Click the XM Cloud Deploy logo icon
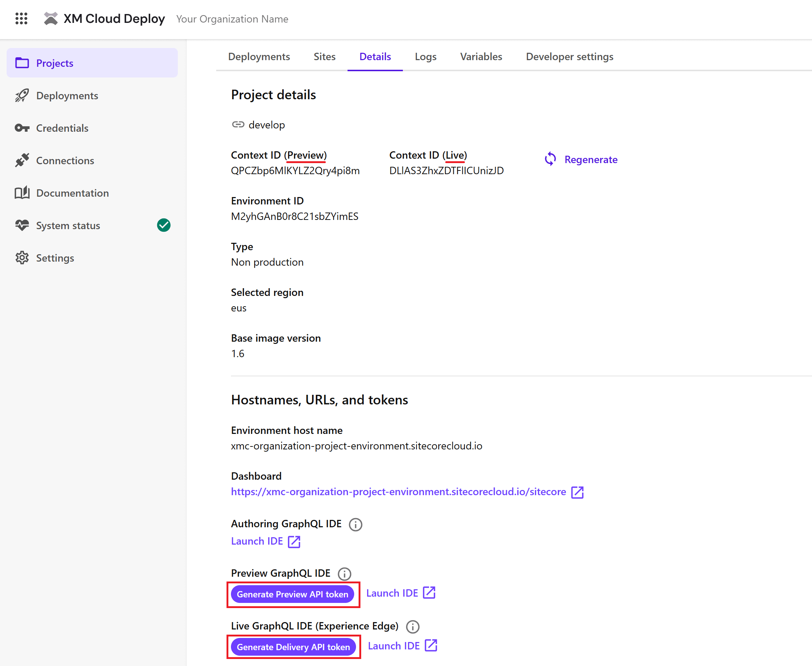812x666 pixels. click(x=51, y=18)
